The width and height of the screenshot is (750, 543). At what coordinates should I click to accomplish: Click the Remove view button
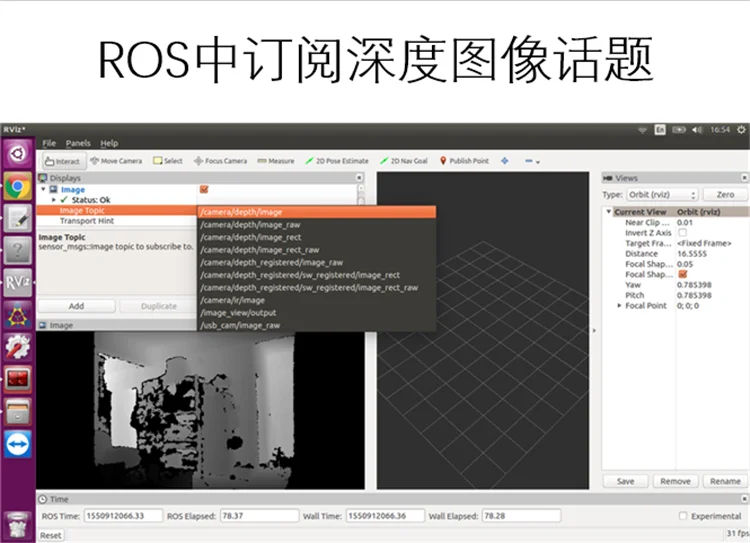coord(675,481)
